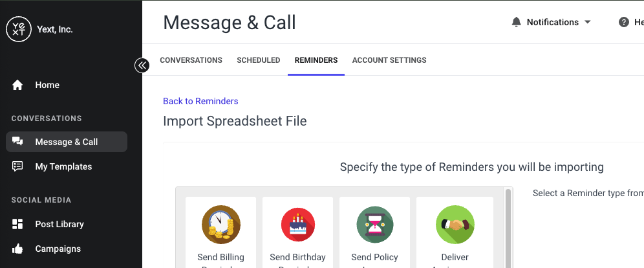Choose the Send Birthday reminder cake tile
Viewport: 644px width, 268px height.
[298, 232]
